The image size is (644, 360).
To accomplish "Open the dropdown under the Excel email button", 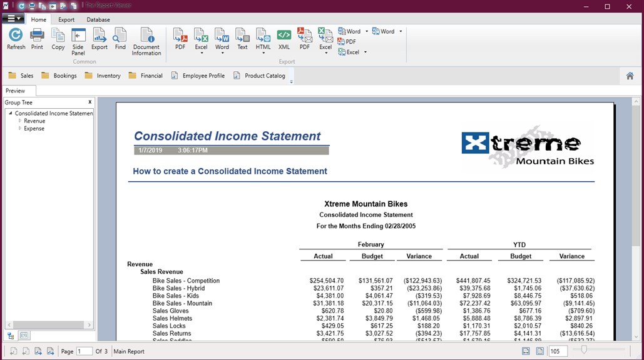I will (x=325, y=53).
